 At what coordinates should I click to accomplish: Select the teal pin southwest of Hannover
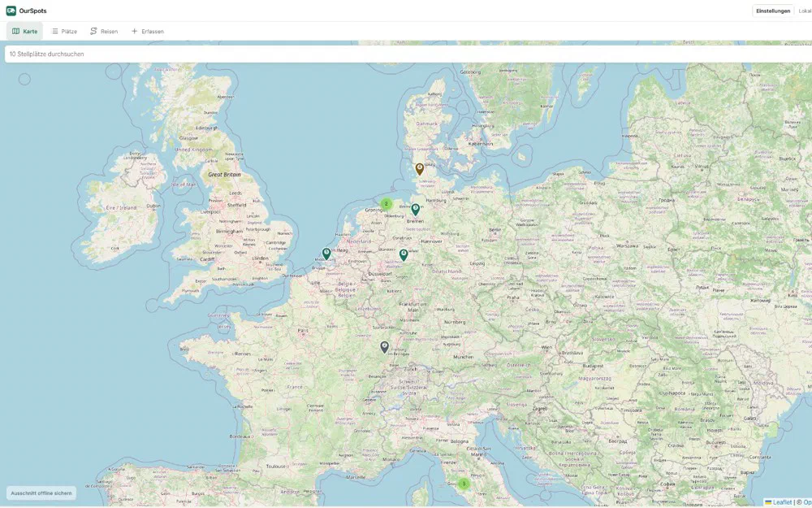coord(404,254)
